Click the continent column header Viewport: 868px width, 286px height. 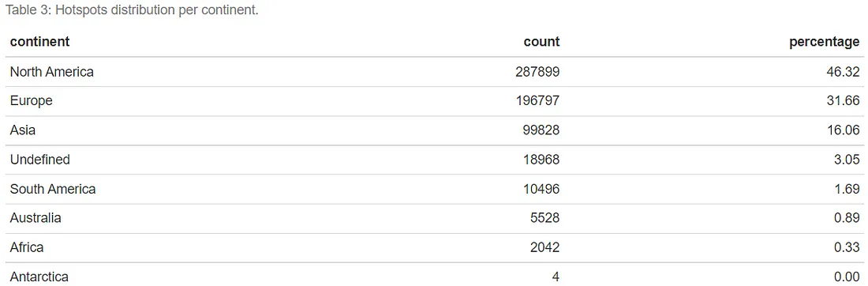tap(40, 42)
